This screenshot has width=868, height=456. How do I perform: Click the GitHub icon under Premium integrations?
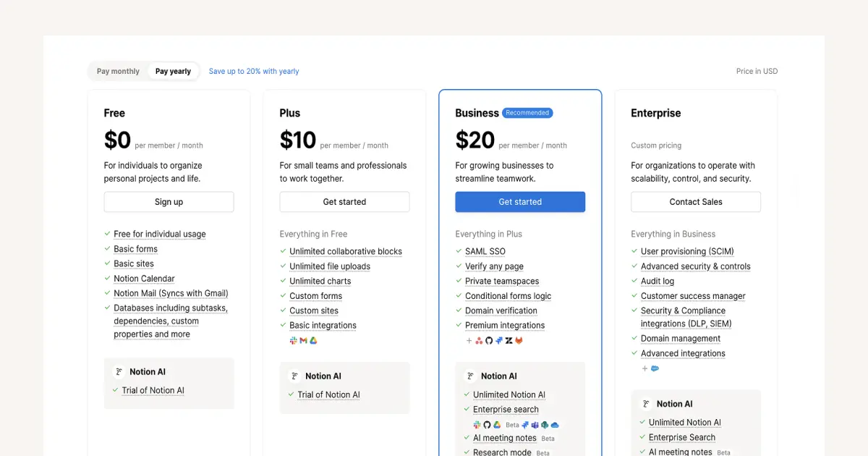click(x=489, y=340)
